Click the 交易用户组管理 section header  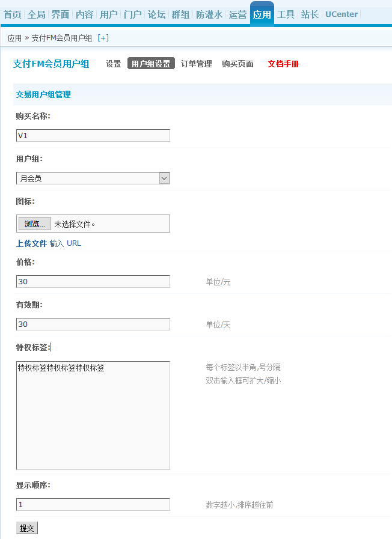(43, 94)
